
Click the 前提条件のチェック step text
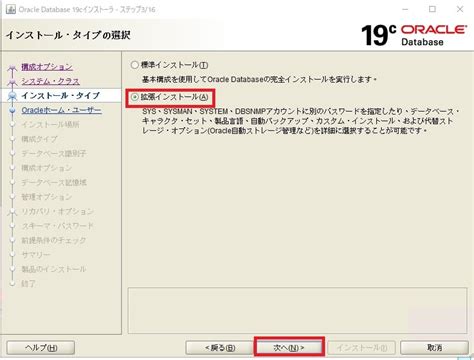click(x=54, y=240)
